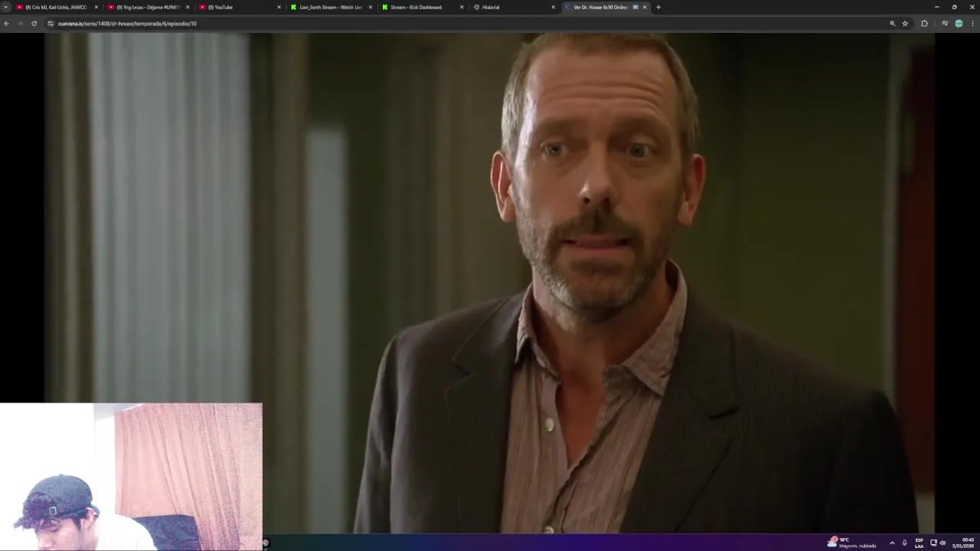Screen dimensions: 980x551
Task: Switch to the Yng Lvcas Déjame tab
Action: point(148,7)
